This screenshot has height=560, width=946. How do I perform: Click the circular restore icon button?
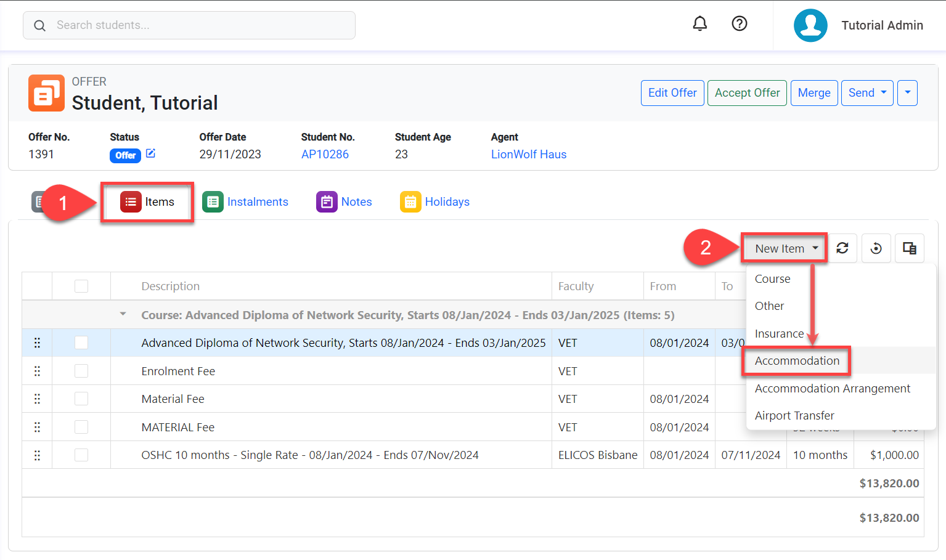click(x=876, y=248)
